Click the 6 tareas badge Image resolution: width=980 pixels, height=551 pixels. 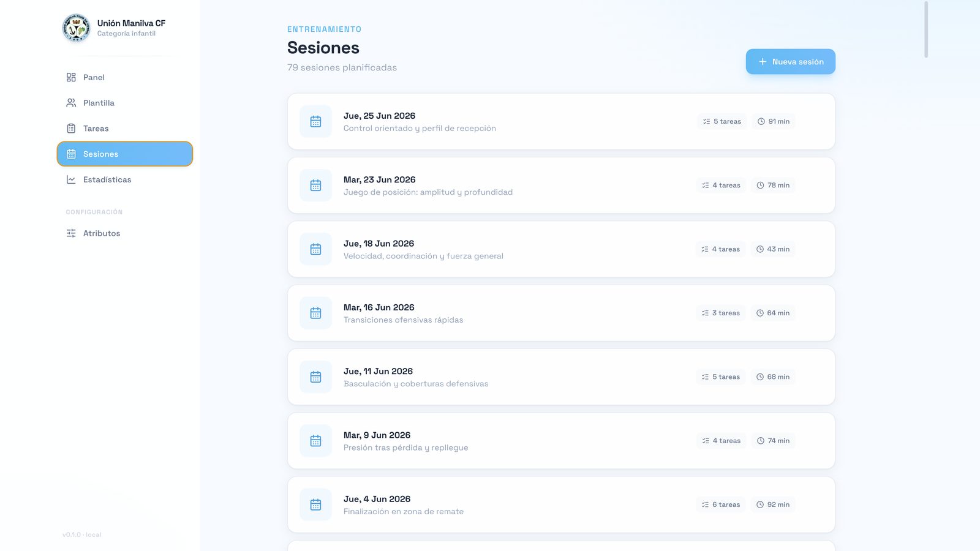pyautogui.click(x=721, y=504)
